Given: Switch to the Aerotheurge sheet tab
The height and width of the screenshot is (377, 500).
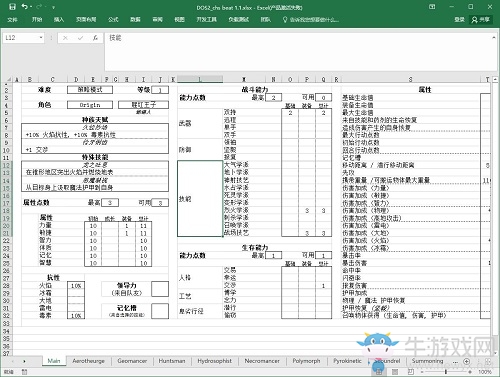Looking at the screenshot, I should coord(88,361).
